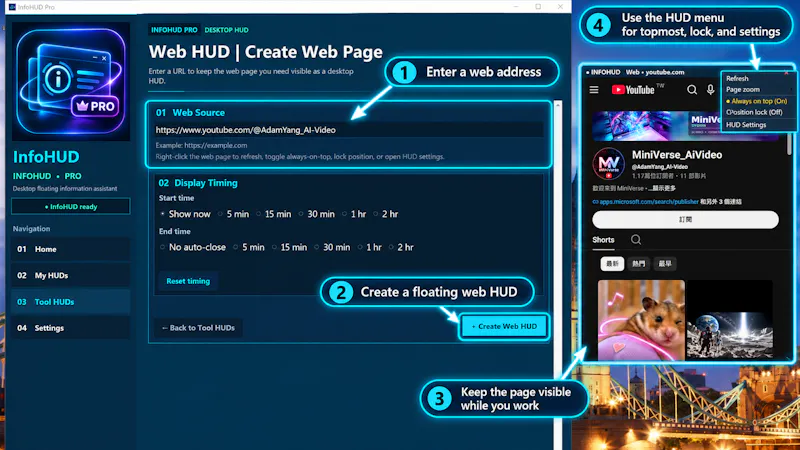Select 1 hr end time

point(370,247)
